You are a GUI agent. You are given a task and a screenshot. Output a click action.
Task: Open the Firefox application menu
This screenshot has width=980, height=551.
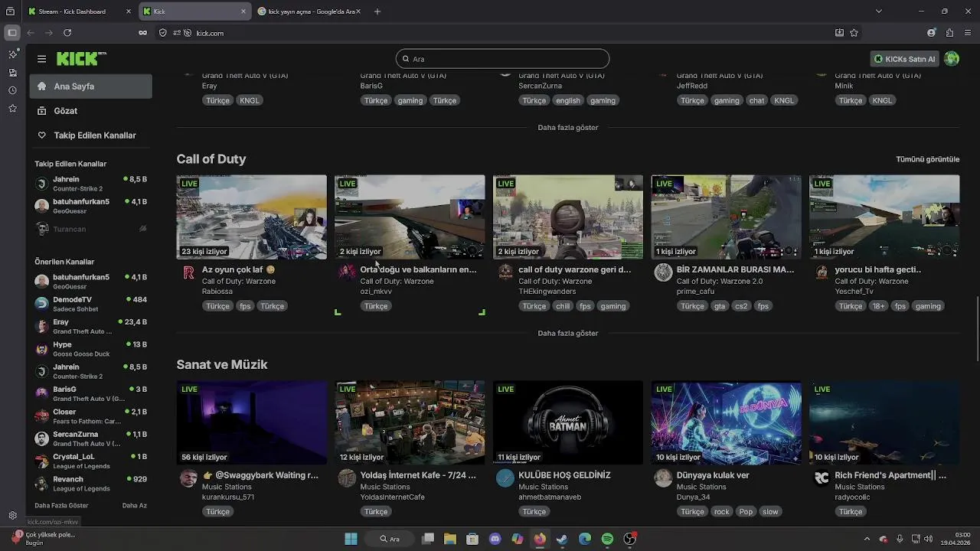click(x=968, y=33)
